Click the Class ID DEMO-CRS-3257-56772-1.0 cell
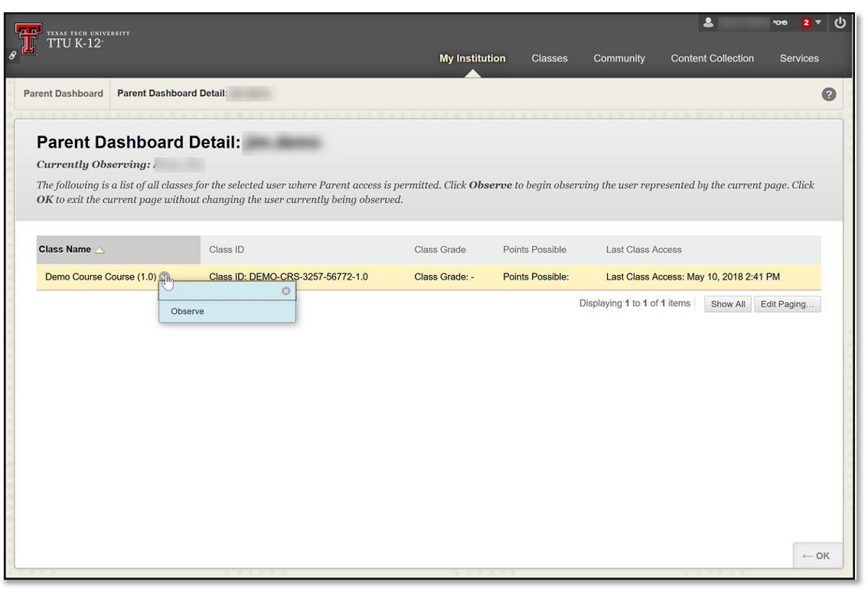Viewport: 868px width, 599px height. click(x=289, y=277)
